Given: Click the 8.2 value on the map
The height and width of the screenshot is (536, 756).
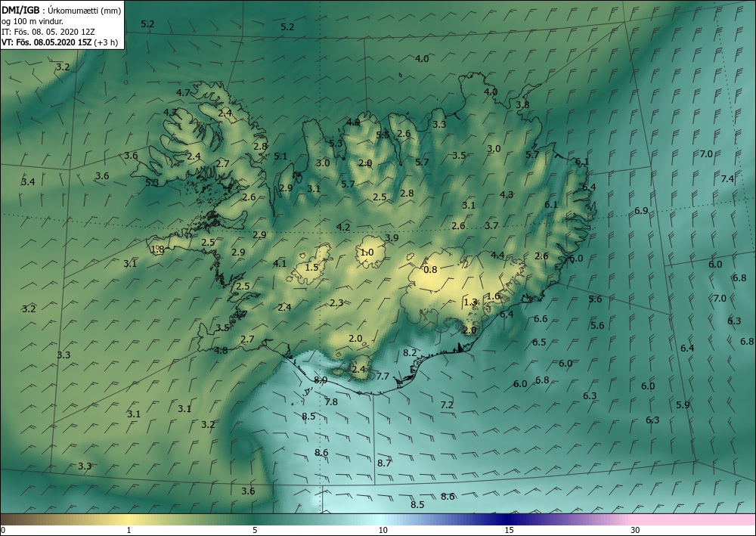Looking at the screenshot, I should (410, 353).
